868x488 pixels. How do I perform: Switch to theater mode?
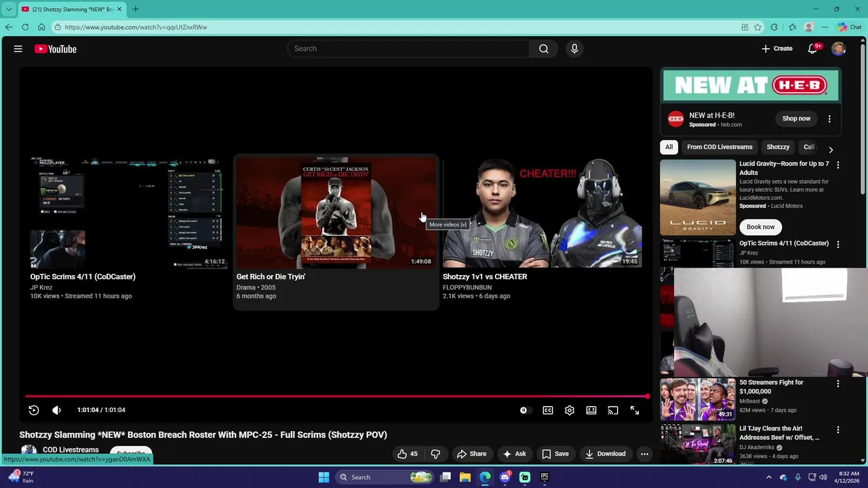tap(591, 410)
